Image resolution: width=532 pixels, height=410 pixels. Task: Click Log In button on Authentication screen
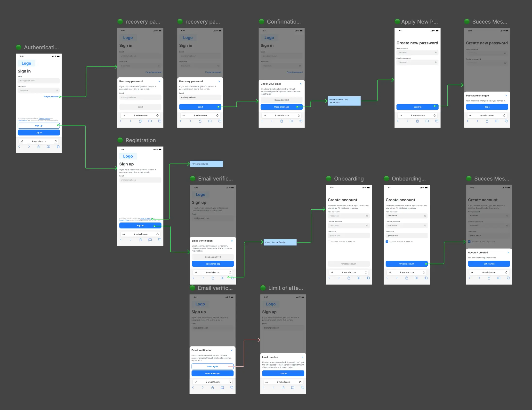[x=39, y=133]
